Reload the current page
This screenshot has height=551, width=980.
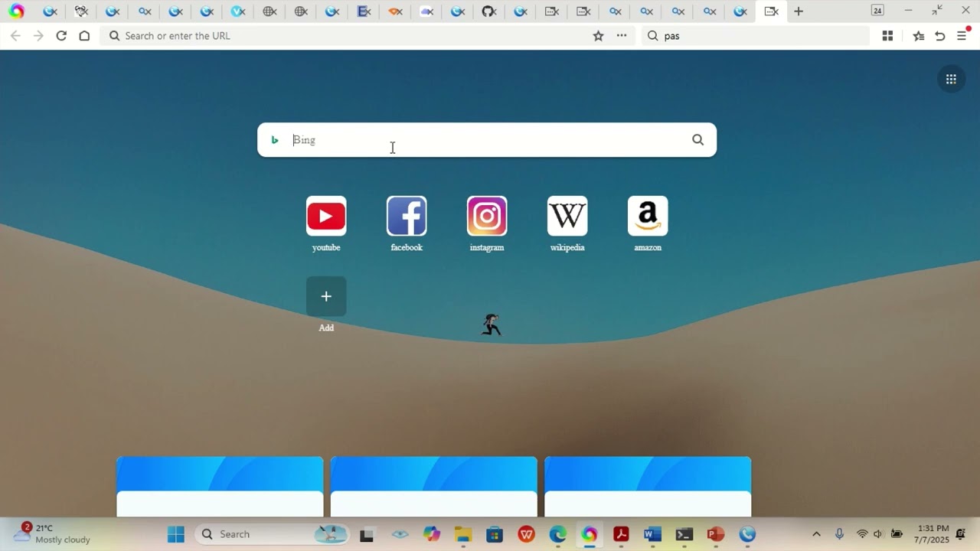click(61, 36)
